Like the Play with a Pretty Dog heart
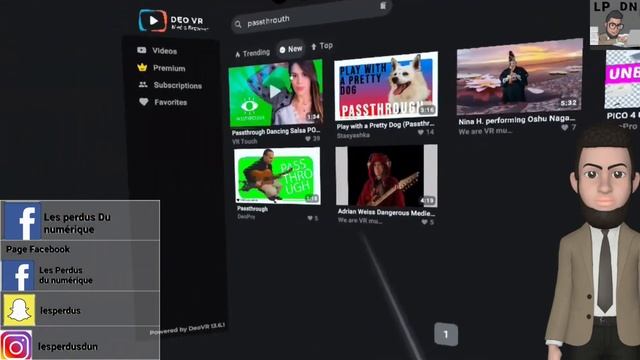 point(421,132)
